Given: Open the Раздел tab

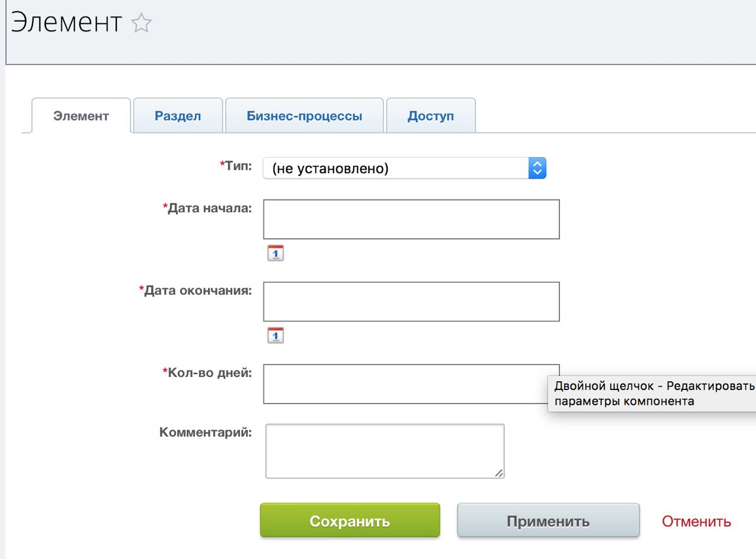Looking at the screenshot, I should [x=178, y=116].
